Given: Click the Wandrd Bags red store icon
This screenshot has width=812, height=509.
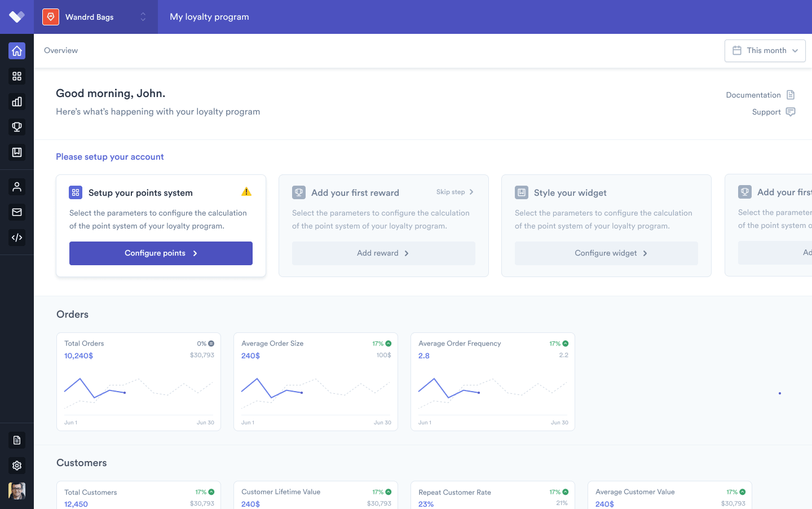Looking at the screenshot, I should (x=51, y=17).
